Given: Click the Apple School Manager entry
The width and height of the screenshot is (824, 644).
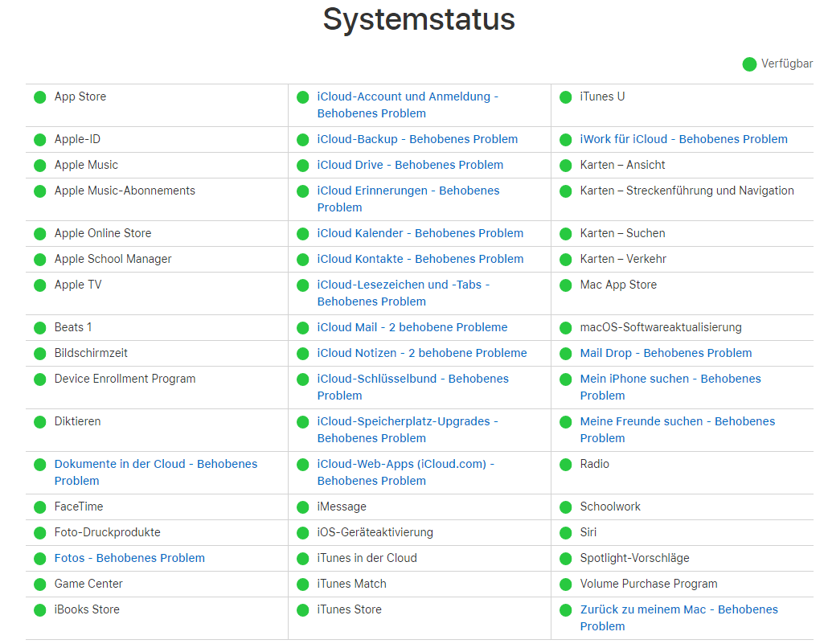Looking at the screenshot, I should click(x=113, y=259).
